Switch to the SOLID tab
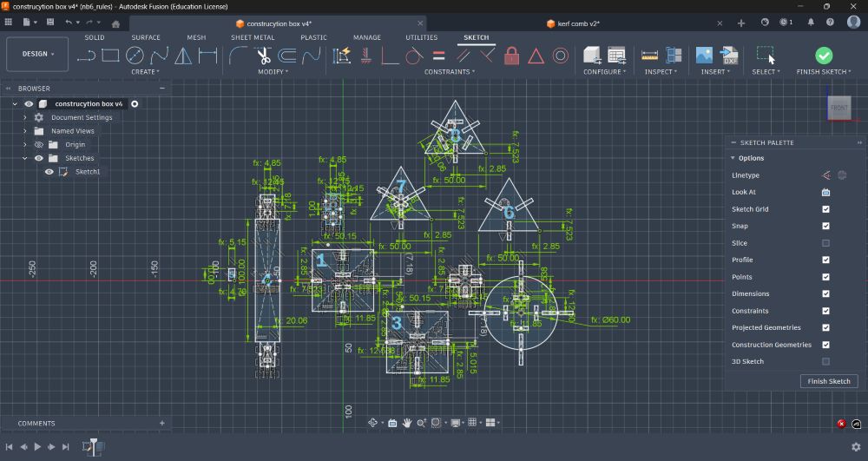The width and height of the screenshot is (868, 461). coord(94,37)
